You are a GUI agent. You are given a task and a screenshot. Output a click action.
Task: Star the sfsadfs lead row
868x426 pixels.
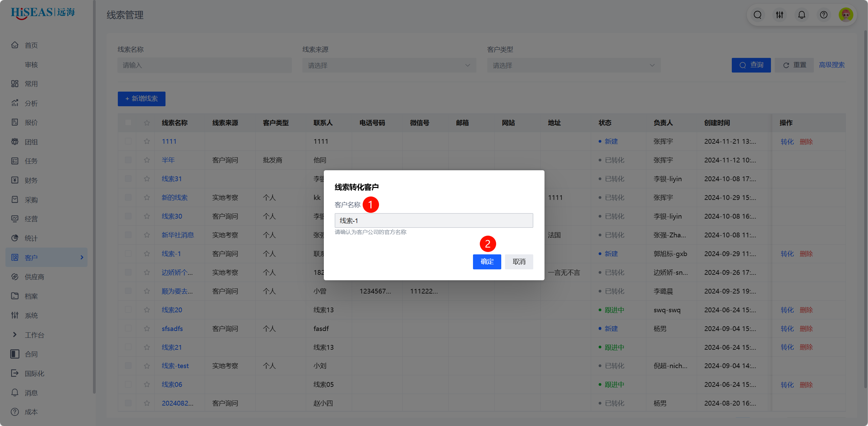pyautogui.click(x=147, y=329)
